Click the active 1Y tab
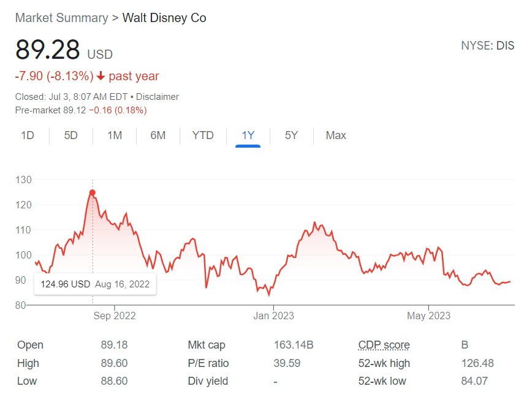Screen dimensions: 532x397 [x=248, y=135]
